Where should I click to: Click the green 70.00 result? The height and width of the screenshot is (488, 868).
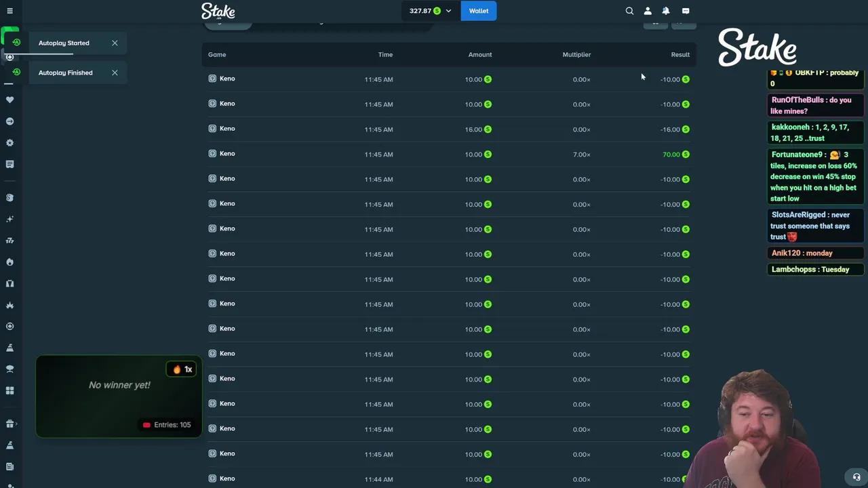[676, 155]
